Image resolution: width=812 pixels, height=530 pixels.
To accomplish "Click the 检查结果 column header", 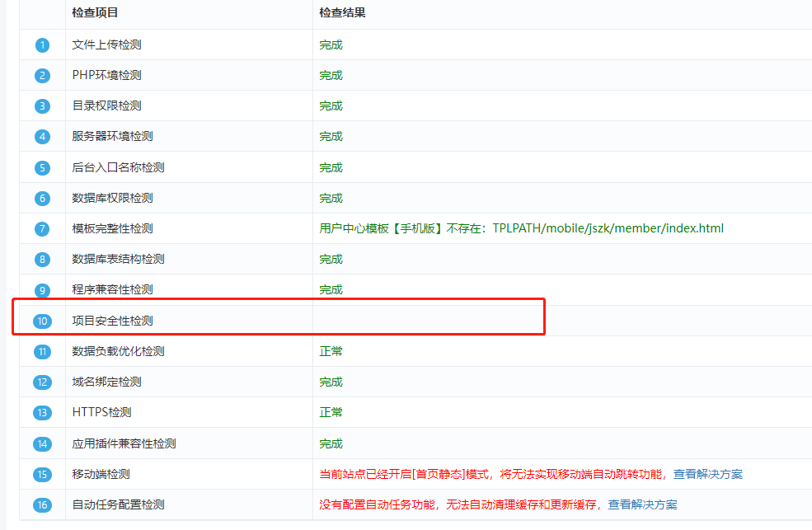I will (342, 13).
